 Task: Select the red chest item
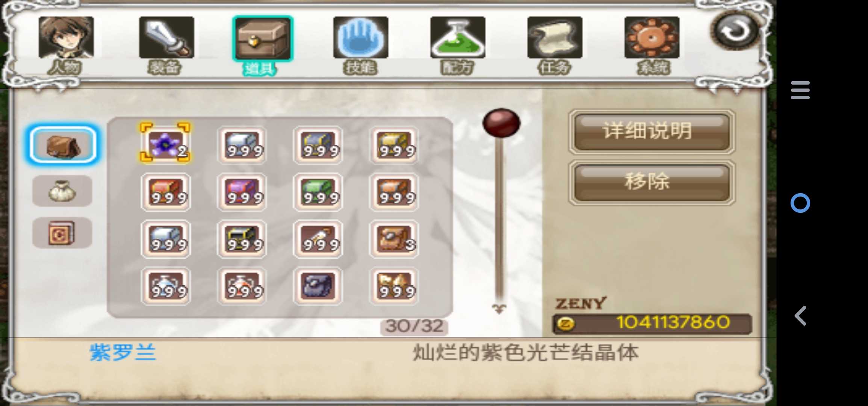point(166,192)
